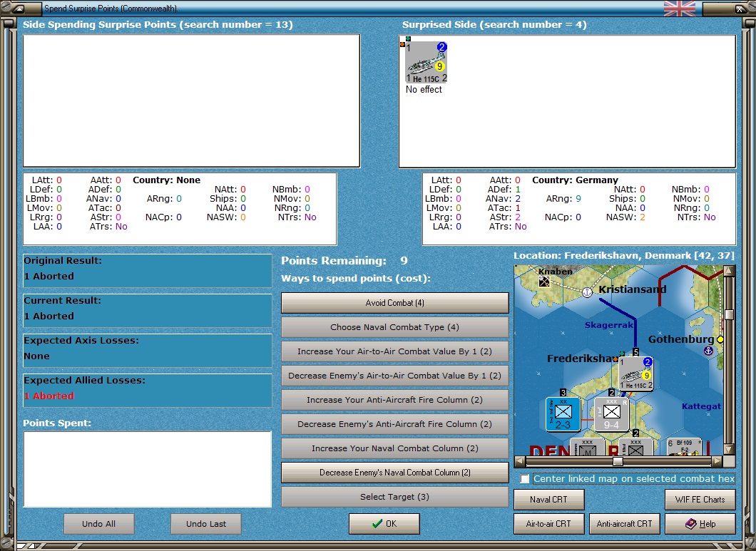The height and width of the screenshot is (551, 756).
Task: Select the He 115C unit in Surprised Side panel
Action: coord(426,62)
